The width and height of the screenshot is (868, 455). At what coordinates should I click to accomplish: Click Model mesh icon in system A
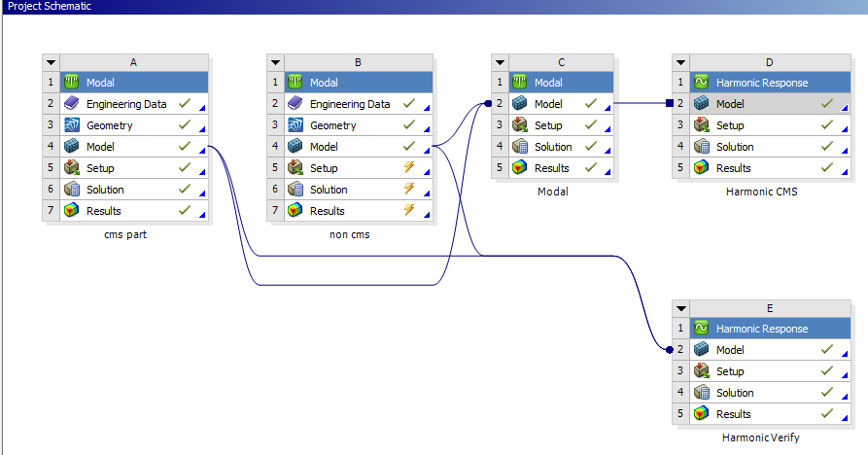click(x=71, y=146)
